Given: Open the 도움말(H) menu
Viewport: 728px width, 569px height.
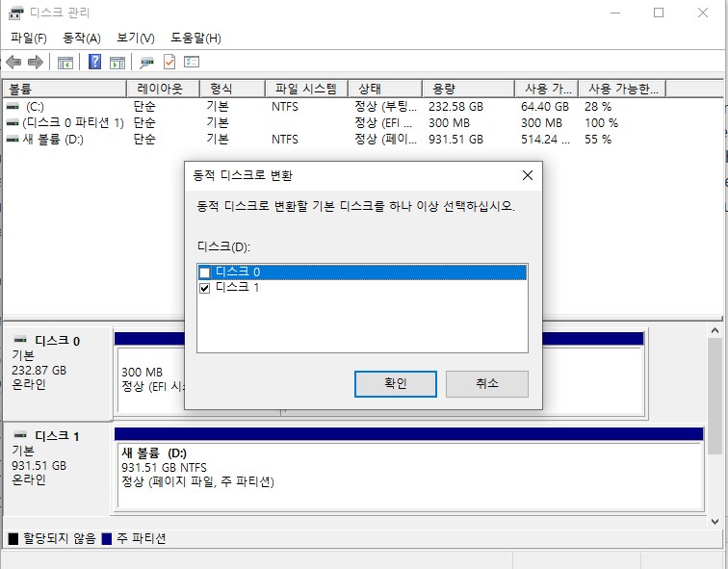Looking at the screenshot, I should (195, 39).
